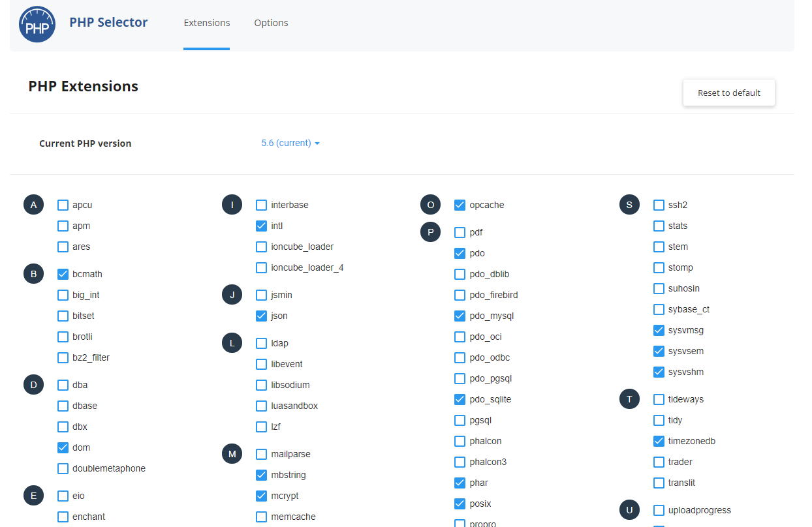Click the letter M section badge

[x=232, y=453]
